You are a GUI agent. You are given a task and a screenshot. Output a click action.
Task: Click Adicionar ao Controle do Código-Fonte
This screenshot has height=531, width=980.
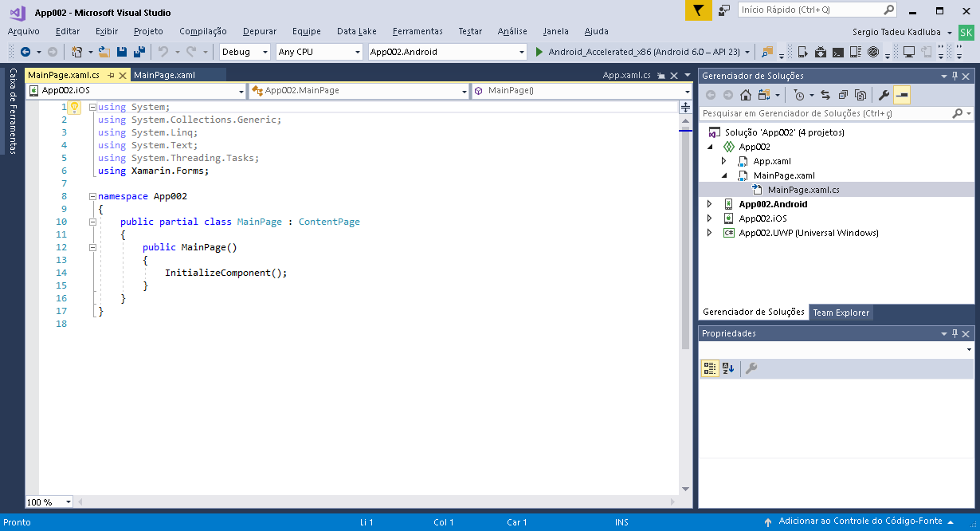860,522
